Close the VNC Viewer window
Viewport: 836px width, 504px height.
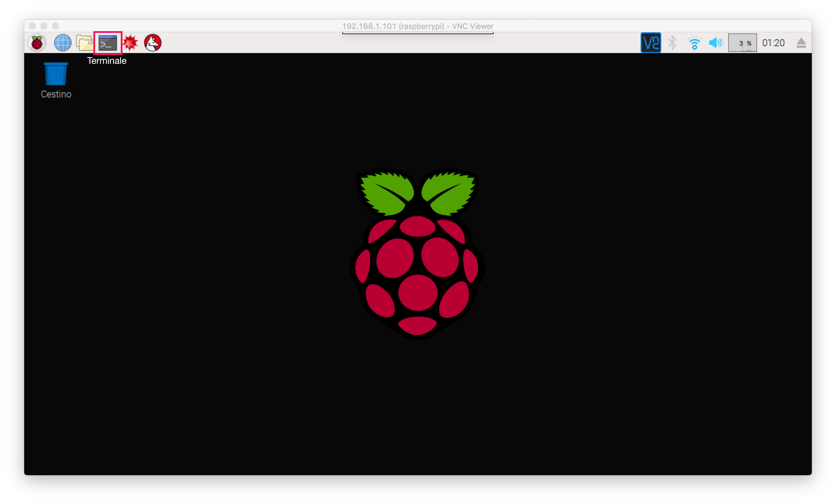click(32, 26)
